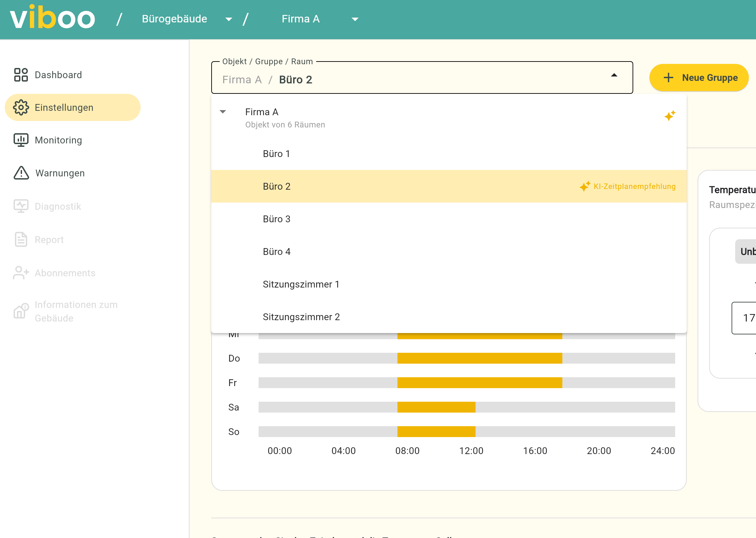756x538 pixels.
Task: Click the KI-Zeitplanempfehlung label
Action: pyautogui.click(x=634, y=186)
